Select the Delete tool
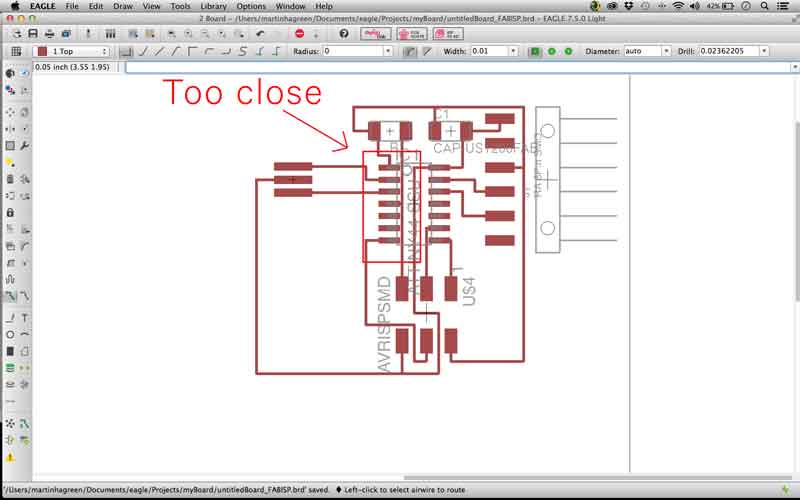Viewport: 800px width, 500px height. pos(10,179)
